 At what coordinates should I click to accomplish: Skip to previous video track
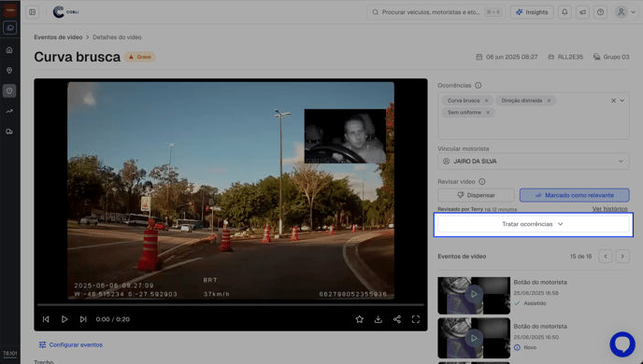pos(46,319)
